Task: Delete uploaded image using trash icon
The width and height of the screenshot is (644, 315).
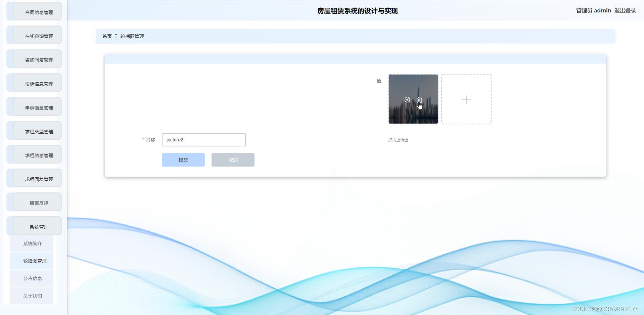Action: [x=419, y=100]
